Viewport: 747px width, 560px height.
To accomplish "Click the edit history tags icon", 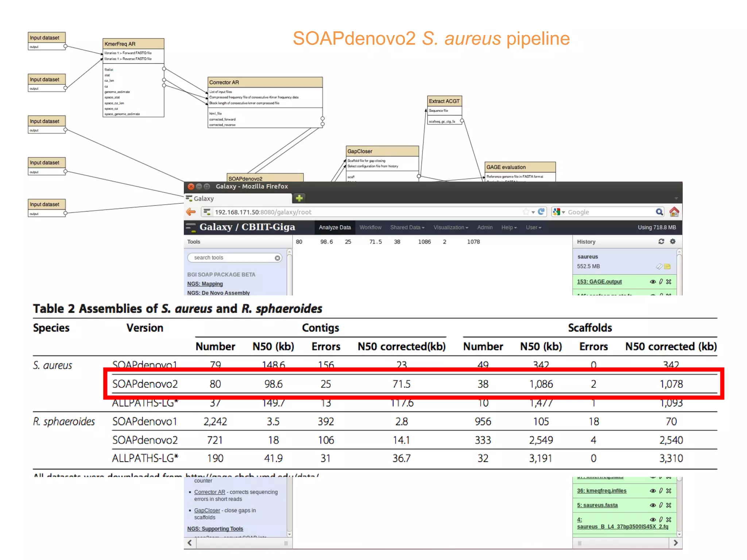I will (659, 267).
